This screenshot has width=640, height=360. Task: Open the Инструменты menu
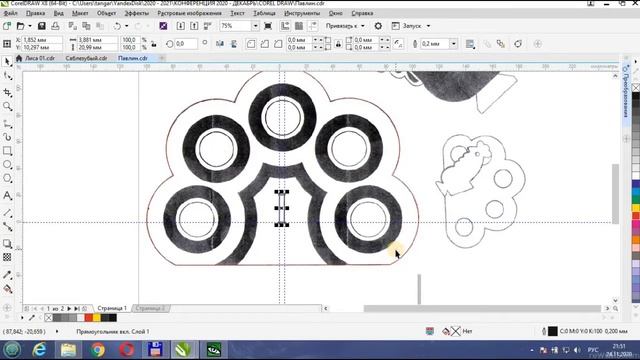(x=302, y=13)
